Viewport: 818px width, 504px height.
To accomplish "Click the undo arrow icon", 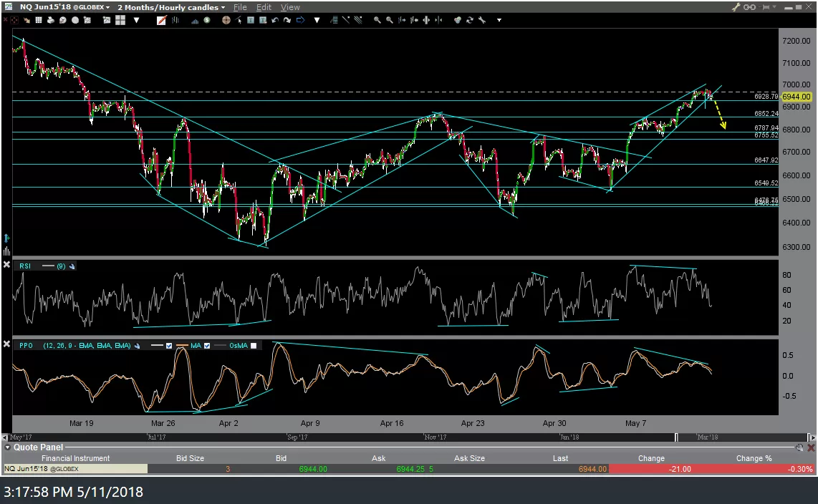I will point(275,20).
